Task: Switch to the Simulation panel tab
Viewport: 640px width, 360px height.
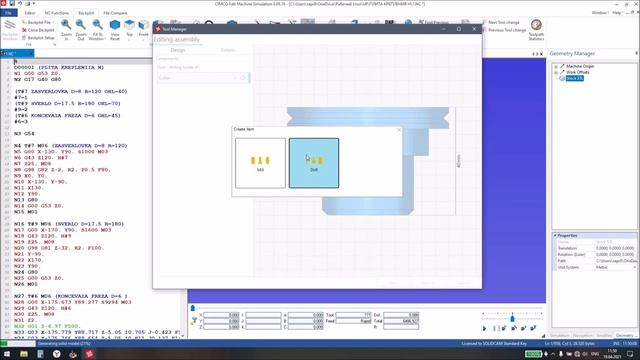Action: (x=559, y=336)
